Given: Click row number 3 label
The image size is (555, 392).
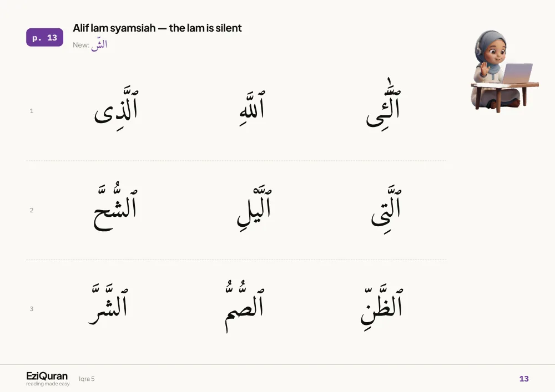Looking at the screenshot, I should (32, 309).
